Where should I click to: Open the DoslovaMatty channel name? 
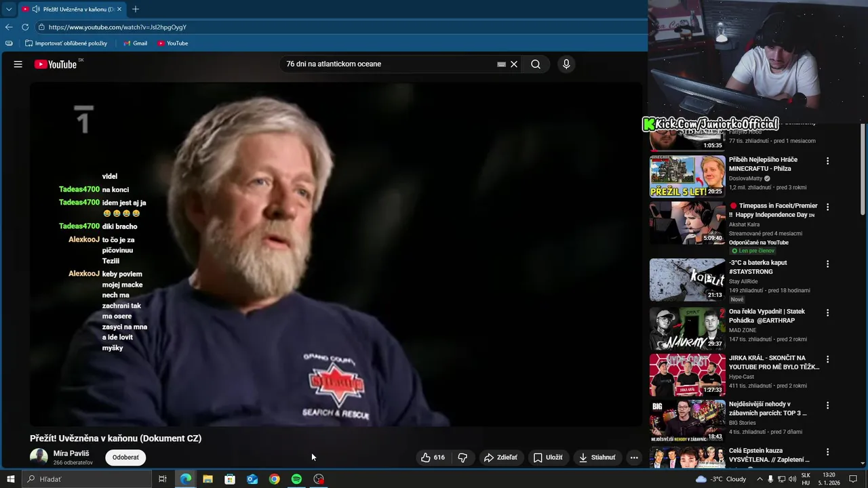tap(745, 178)
